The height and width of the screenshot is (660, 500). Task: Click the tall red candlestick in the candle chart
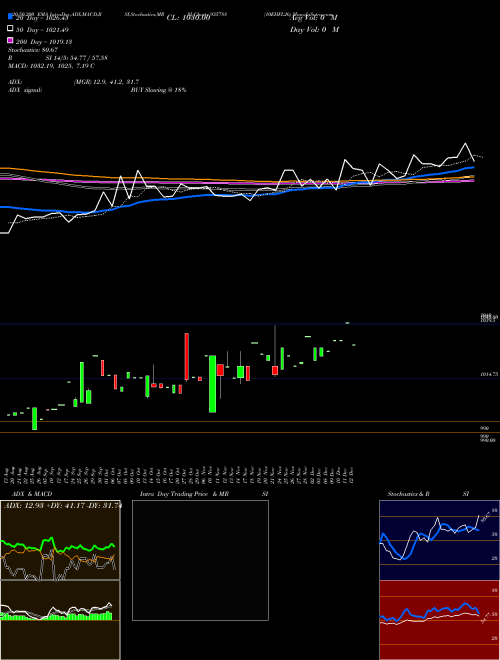186,357
